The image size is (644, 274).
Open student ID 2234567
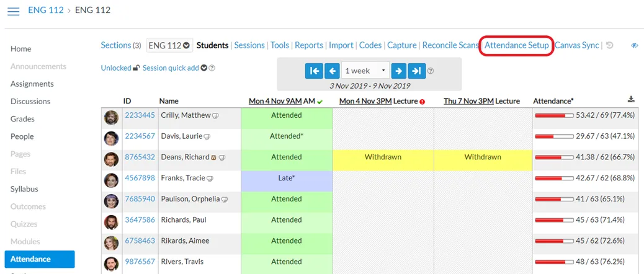click(x=140, y=136)
